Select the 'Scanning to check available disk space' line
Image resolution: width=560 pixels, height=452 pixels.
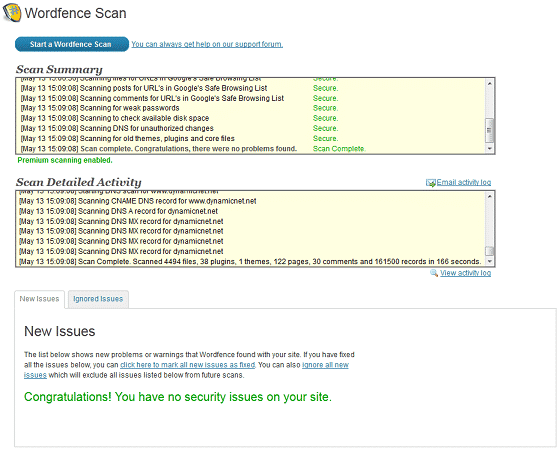tap(115, 118)
